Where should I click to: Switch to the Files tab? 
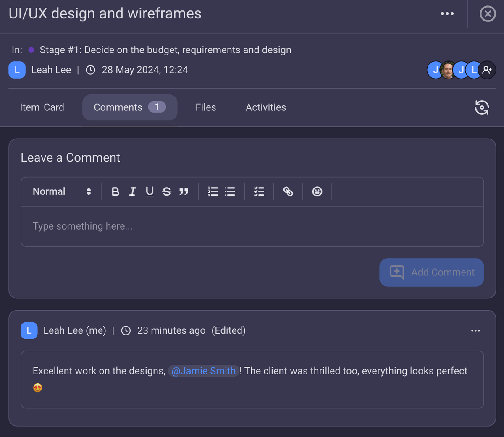click(x=205, y=107)
